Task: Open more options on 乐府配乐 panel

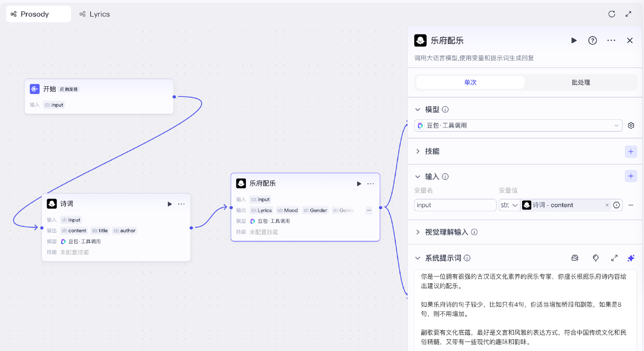Action: pyautogui.click(x=611, y=40)
